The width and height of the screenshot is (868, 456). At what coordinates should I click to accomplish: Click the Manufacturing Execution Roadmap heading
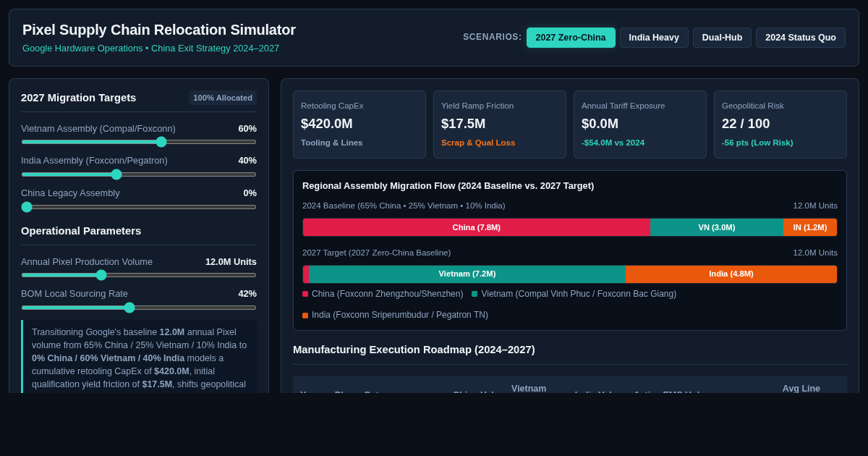coord(414,350)
